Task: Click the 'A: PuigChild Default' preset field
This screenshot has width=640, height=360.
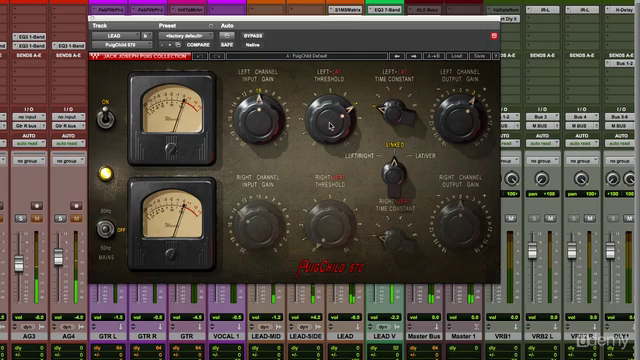Action: click(x=307, y=56)
